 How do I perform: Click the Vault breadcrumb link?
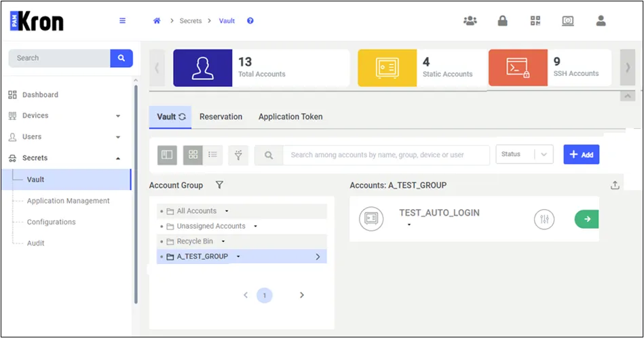click(x=227, y=20)
